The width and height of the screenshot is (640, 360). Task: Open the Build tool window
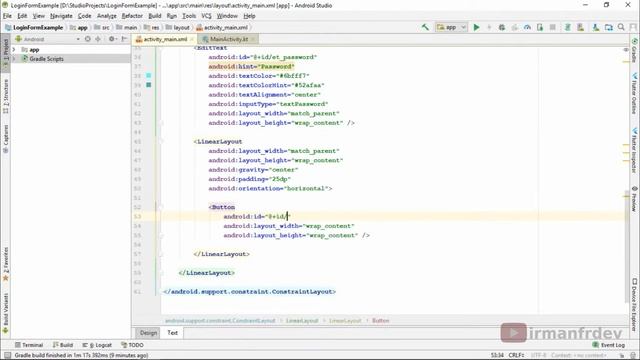click(63, 345)
